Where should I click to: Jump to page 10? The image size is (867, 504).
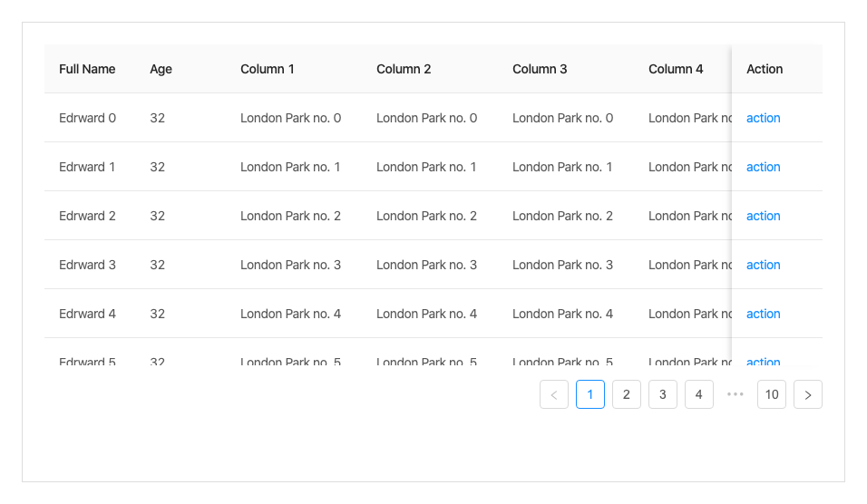772,394
